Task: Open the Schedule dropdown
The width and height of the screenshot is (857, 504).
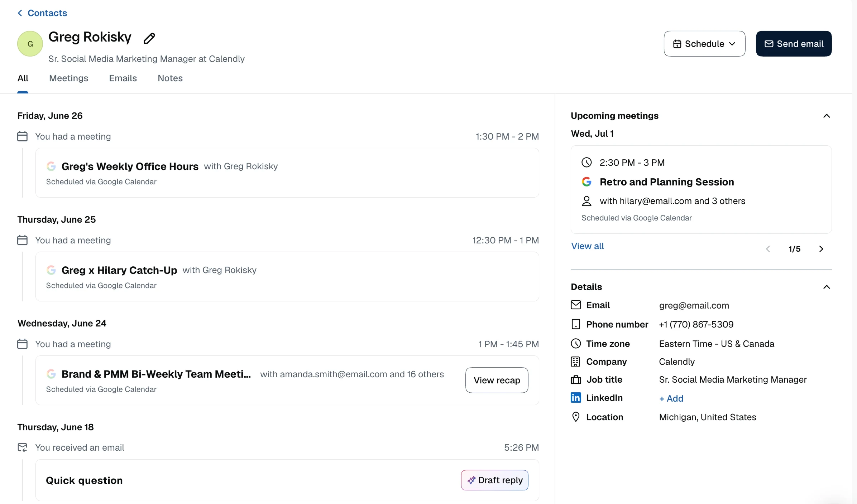Action: tap(704, 44)
